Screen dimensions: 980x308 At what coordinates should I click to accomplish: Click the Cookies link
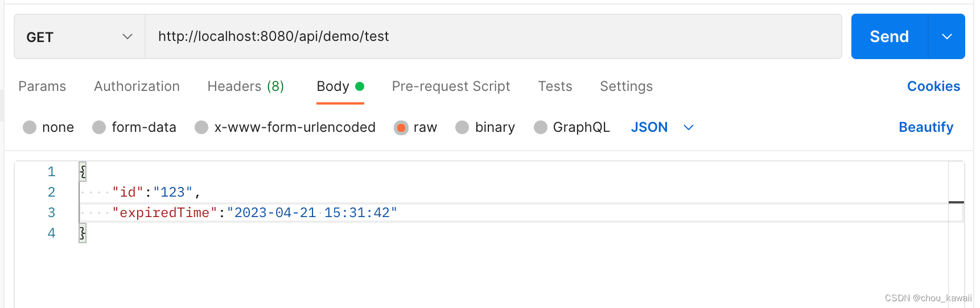(x=933, y=86)
